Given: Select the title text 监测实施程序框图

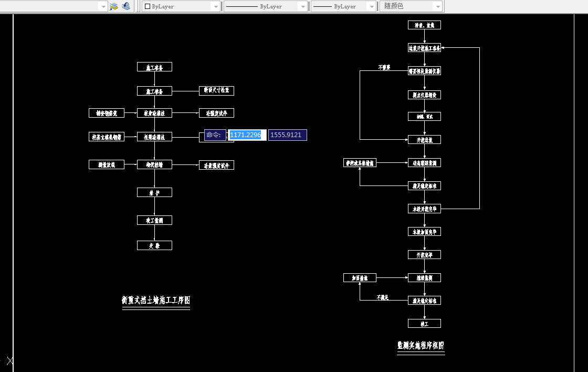Looking at the screenshot, I should point(421,345).
